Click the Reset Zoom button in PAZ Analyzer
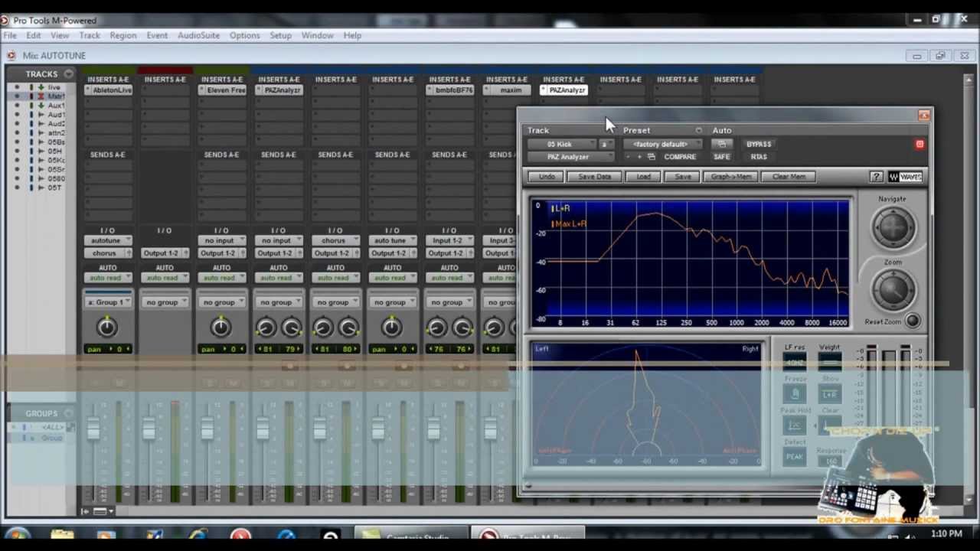 912,322
